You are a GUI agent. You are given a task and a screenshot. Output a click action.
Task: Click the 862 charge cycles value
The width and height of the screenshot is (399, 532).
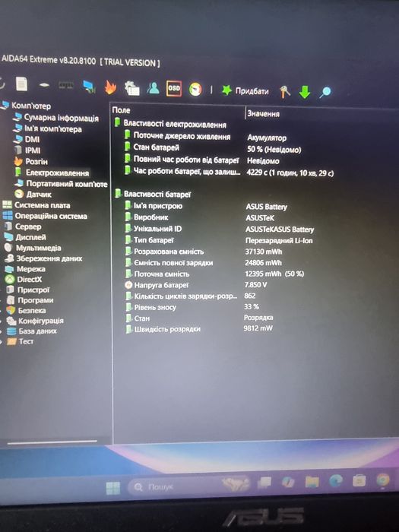click(x=250, y=296)
